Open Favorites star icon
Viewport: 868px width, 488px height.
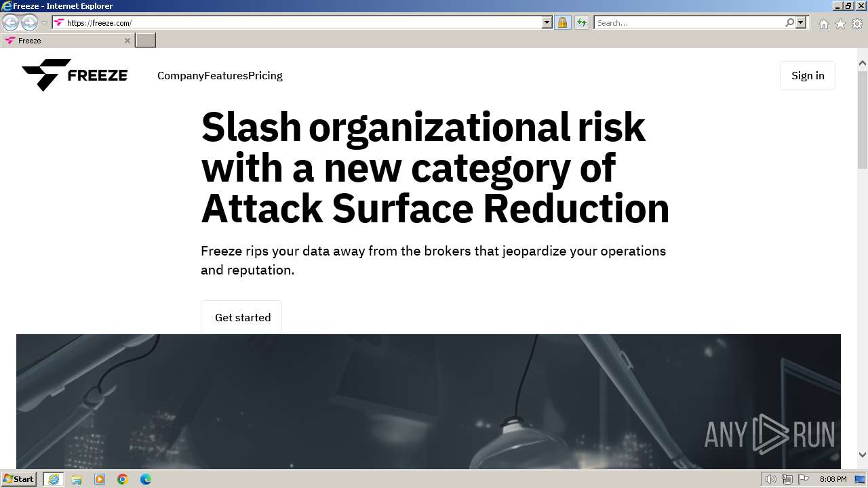click(840, 24)
